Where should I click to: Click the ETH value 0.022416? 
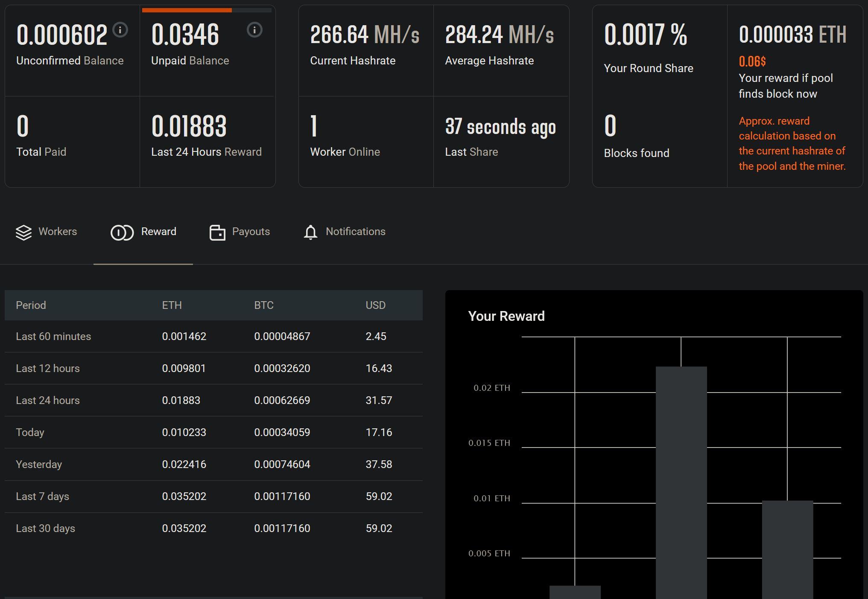[x=184, y=464]
